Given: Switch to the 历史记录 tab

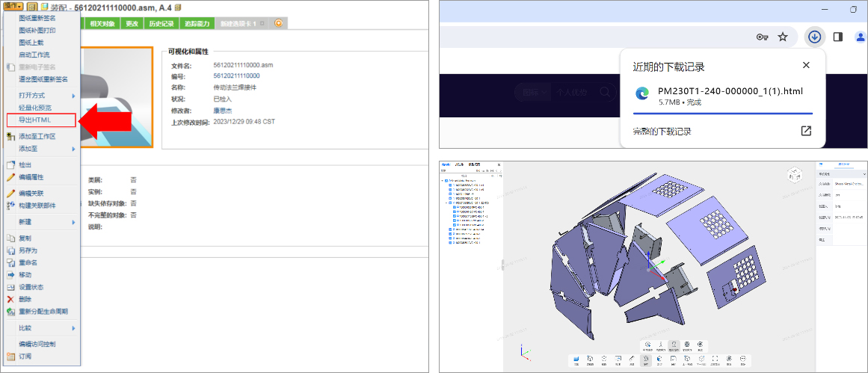Looking at the screenshot, I should point(162,24).
